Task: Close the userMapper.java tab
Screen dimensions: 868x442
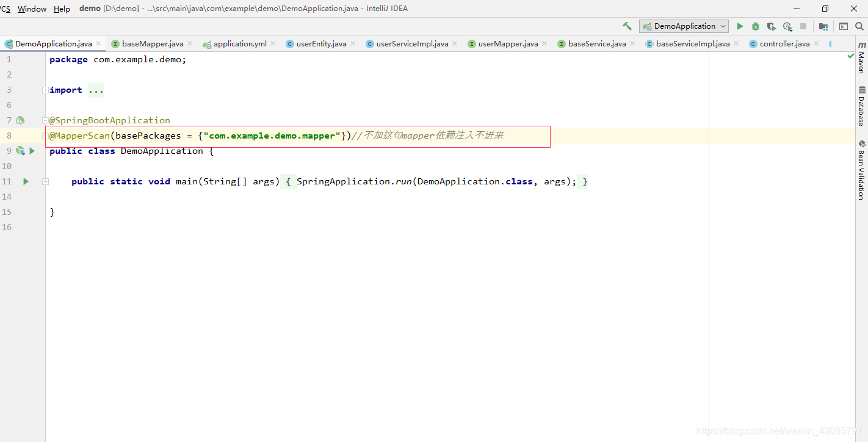Action: coord(544,44)
